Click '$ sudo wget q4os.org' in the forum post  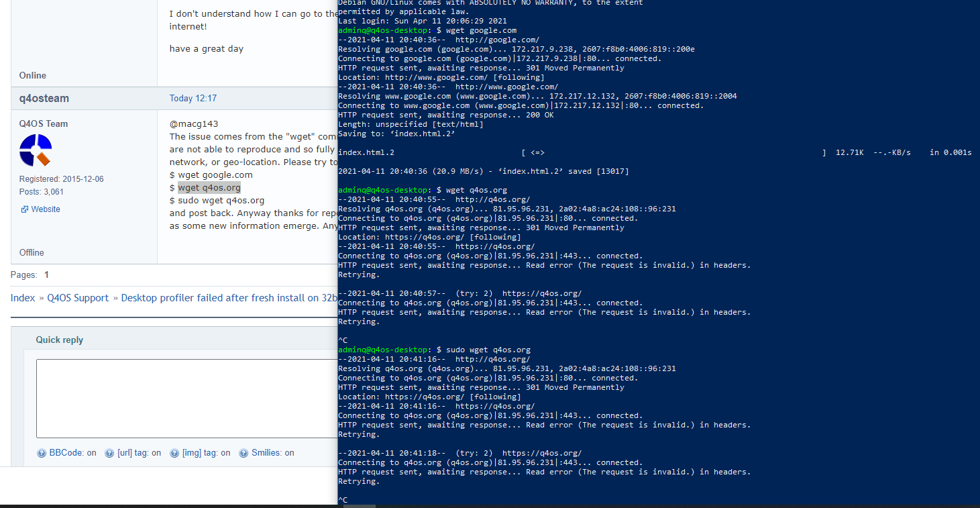(217, 201)
